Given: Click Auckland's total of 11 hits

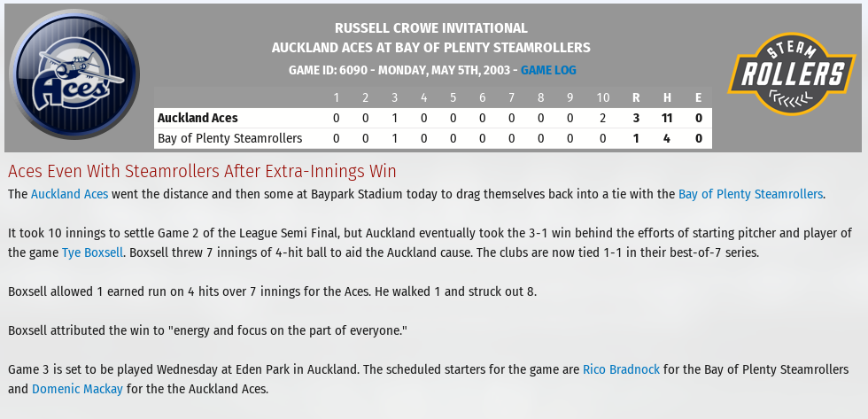Looking at the screenshot, I should click(666, 118).
